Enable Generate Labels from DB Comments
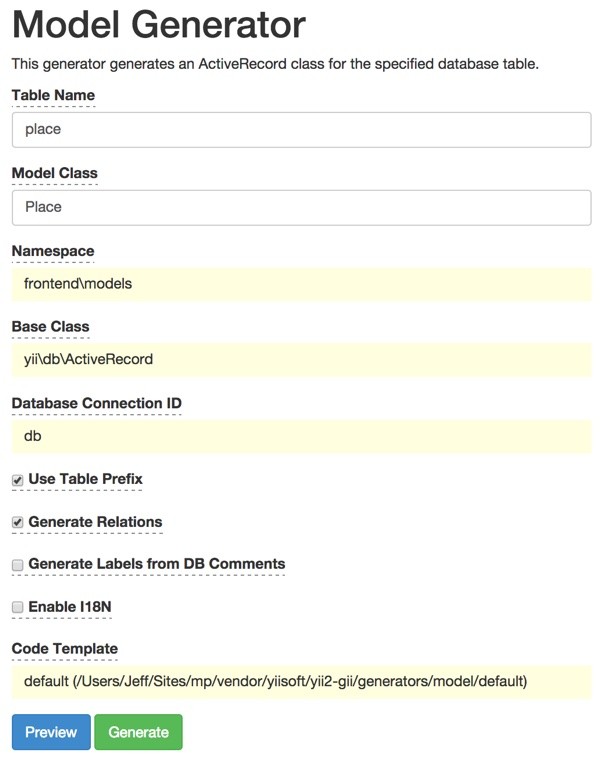600x762 pixels. 17,565
